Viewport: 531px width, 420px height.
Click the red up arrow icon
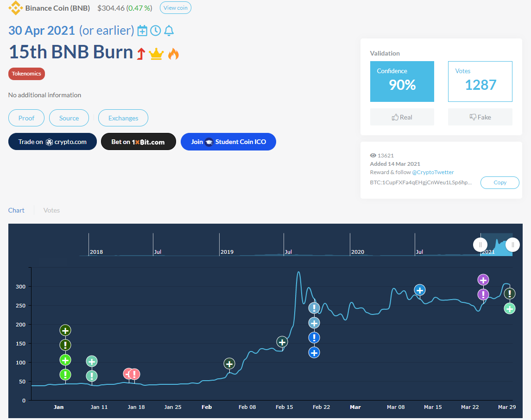141,54
